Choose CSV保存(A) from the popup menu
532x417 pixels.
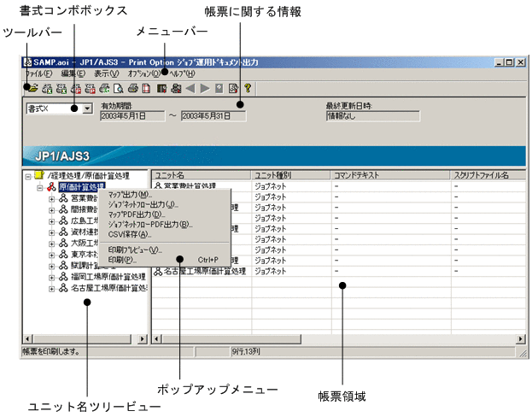(164, 234)
